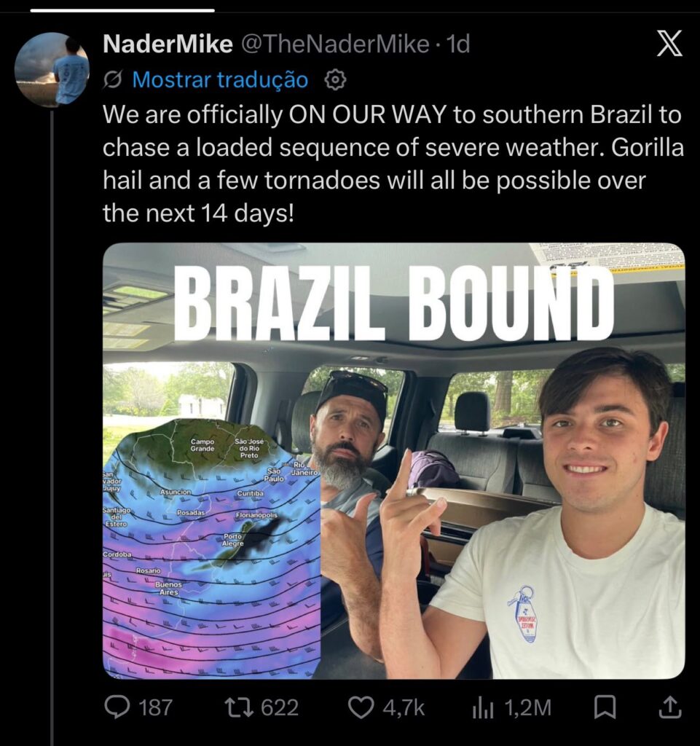This screenshot has width=700, height=746.
Task: Click the tweet text body
Action: click(x=393, y=164)
